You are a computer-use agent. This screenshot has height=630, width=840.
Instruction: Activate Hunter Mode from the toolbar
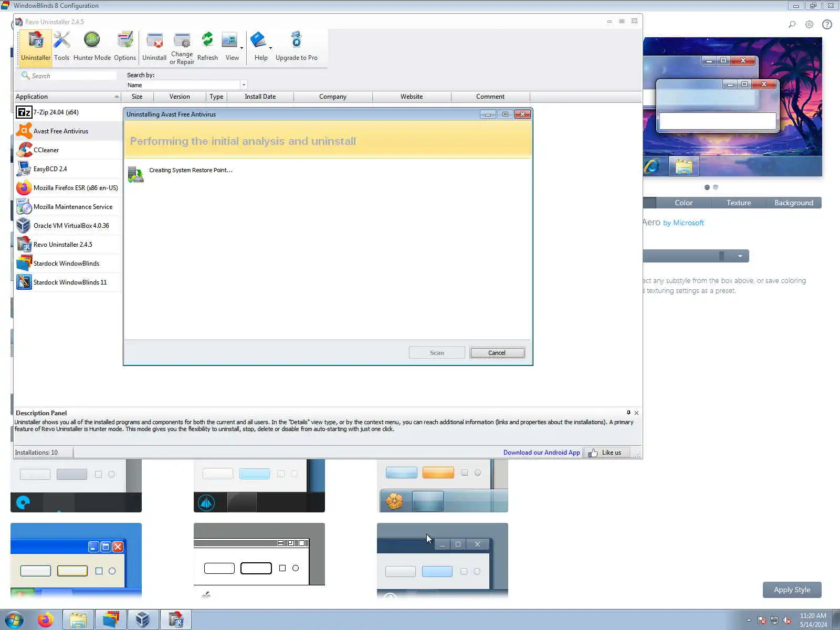pos(92,47)
